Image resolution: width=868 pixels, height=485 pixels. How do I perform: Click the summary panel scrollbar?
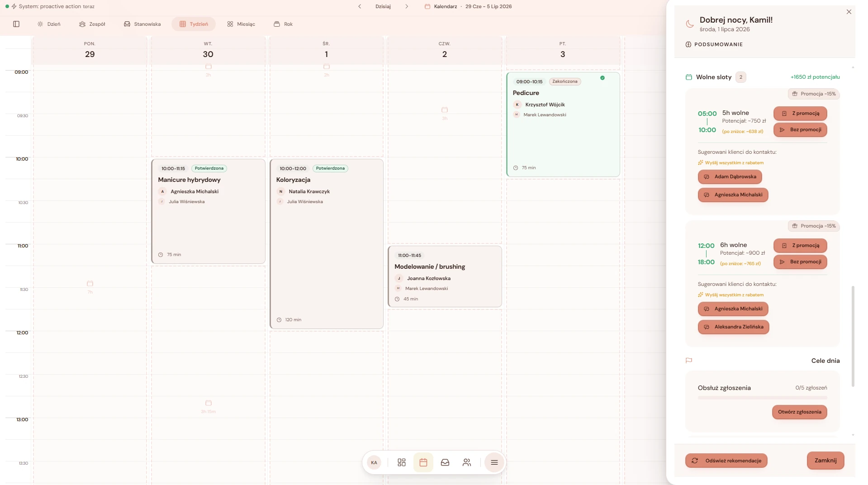point(853,336)
